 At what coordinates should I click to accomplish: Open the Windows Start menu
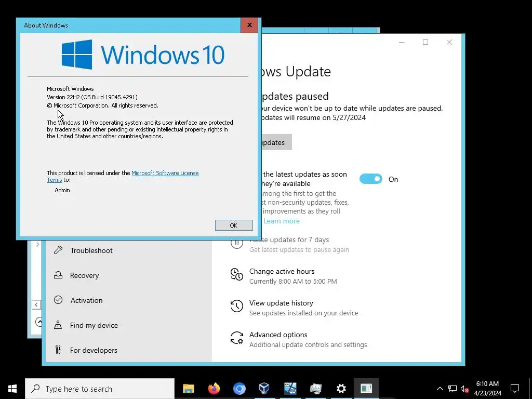click(12, 389)
